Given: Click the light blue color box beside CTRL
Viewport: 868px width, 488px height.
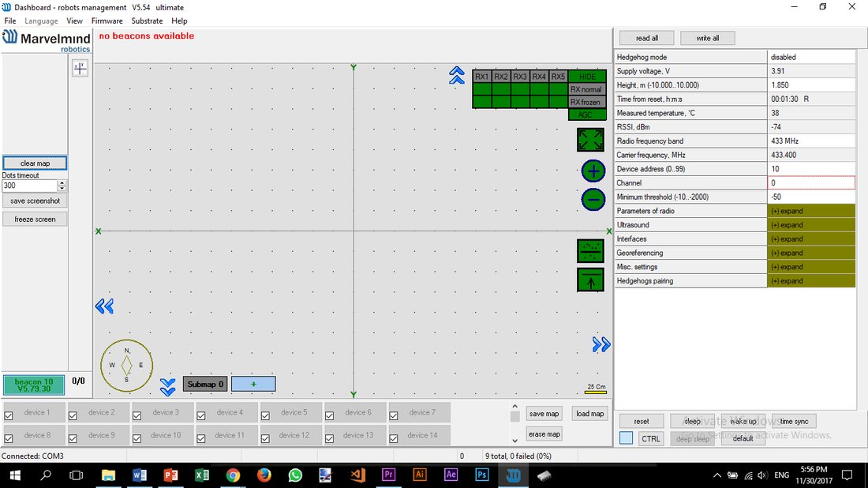Looking at the screenshot, I should 626,438.
